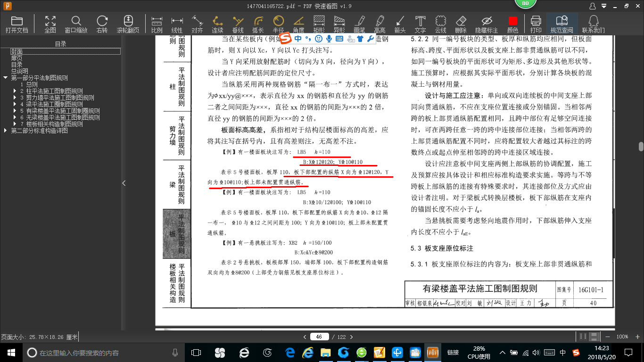Click the emoji face icon in the Sogou bar
This screenshot has width=644, height=362.
(319, 39)
